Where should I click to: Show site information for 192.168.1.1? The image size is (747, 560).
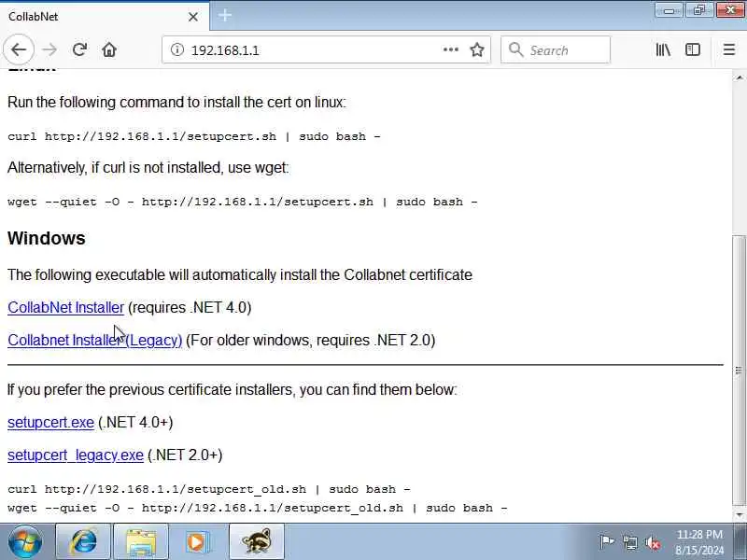point(177,49)
